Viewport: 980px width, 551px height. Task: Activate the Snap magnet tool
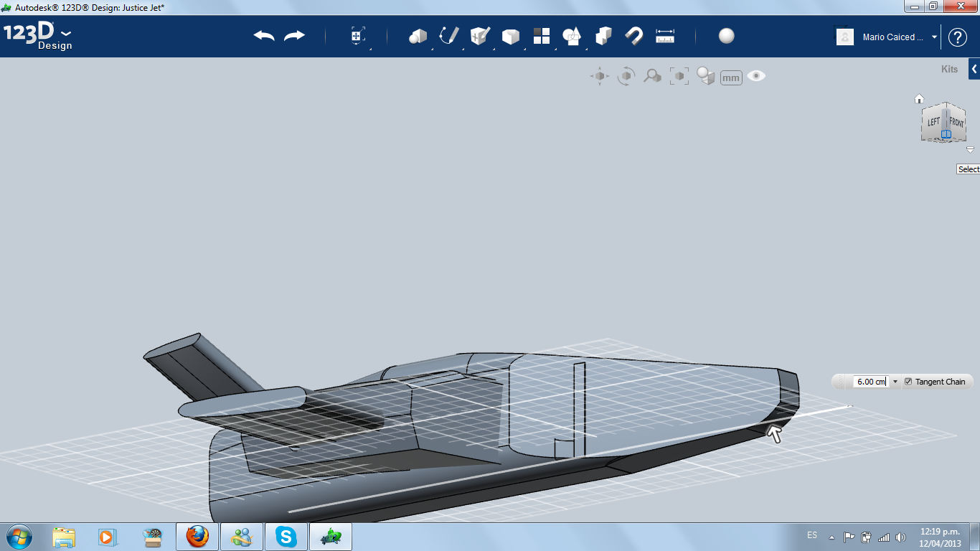coord(633,36)
